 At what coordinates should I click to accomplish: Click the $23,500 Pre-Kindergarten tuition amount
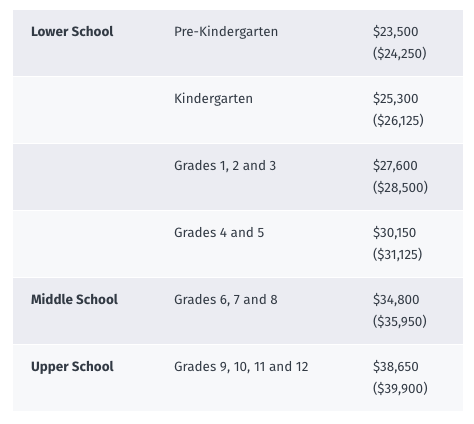(x=396, y=32)
